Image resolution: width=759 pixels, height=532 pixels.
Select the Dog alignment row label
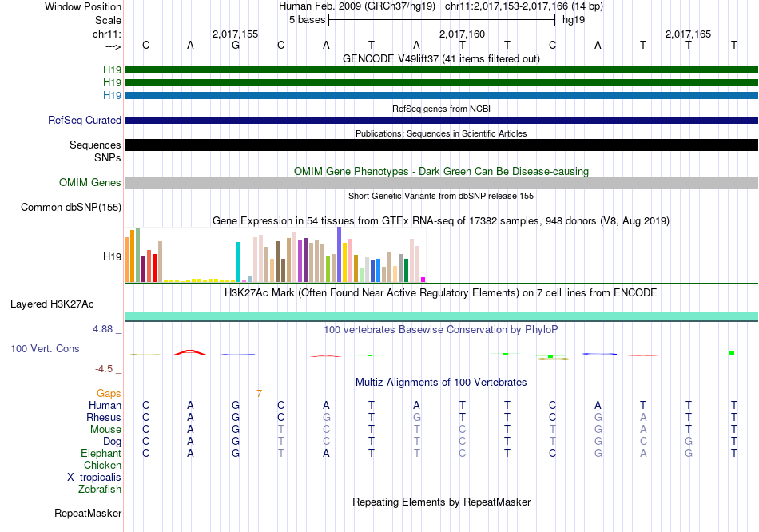pos(113,442)
